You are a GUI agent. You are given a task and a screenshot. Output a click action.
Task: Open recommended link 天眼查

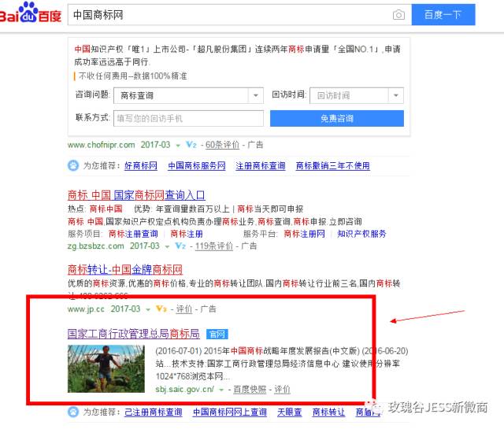coord(290,412)
